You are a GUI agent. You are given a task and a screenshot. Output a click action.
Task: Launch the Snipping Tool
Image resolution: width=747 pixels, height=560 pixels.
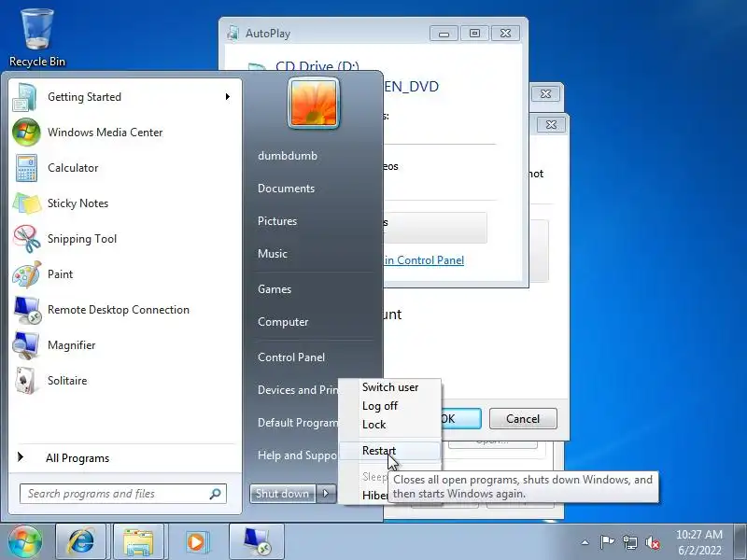[x=125, y=239]
